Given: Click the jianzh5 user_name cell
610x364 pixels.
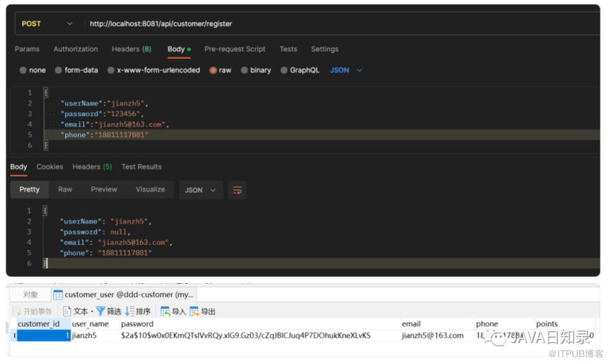Looking at the screenshot, I should click(84, 336).
